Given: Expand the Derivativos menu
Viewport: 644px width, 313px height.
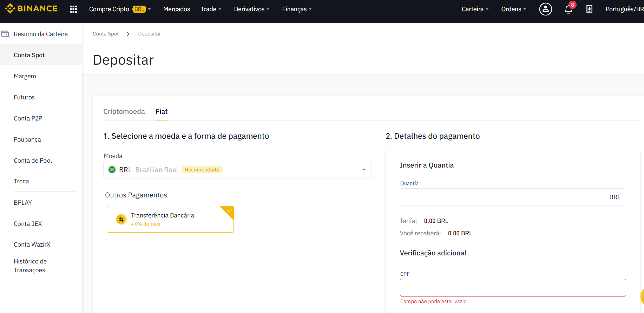Looking at the screenshot, I should pos(252,9).
